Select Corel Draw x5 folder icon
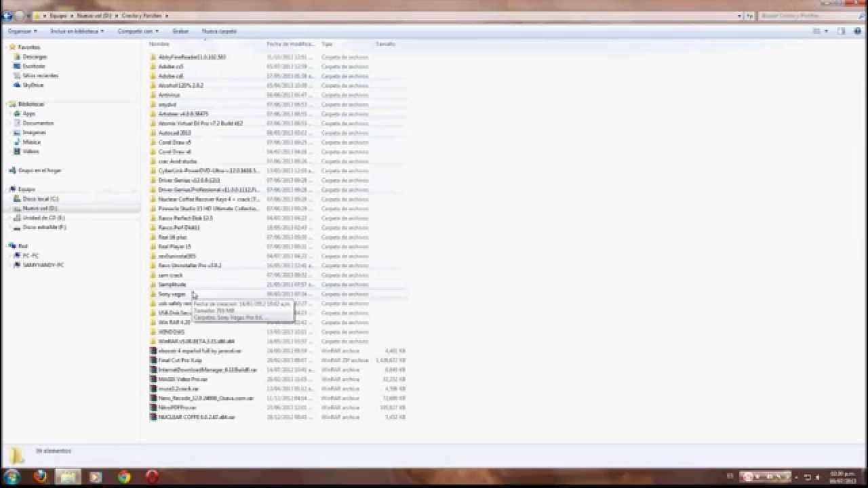 coord(153,143)
